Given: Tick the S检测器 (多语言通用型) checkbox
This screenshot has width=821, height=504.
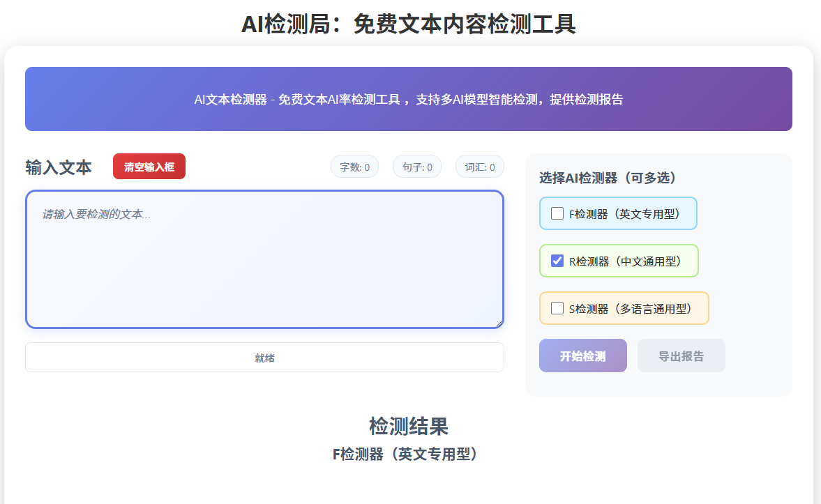Looking at the screenshot, I should (557, 308).
